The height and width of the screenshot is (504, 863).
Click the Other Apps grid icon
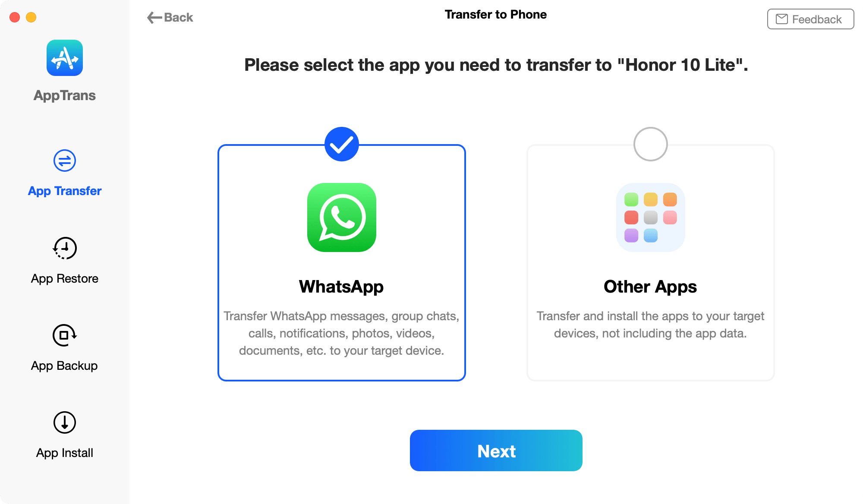(x=650, y=218)
